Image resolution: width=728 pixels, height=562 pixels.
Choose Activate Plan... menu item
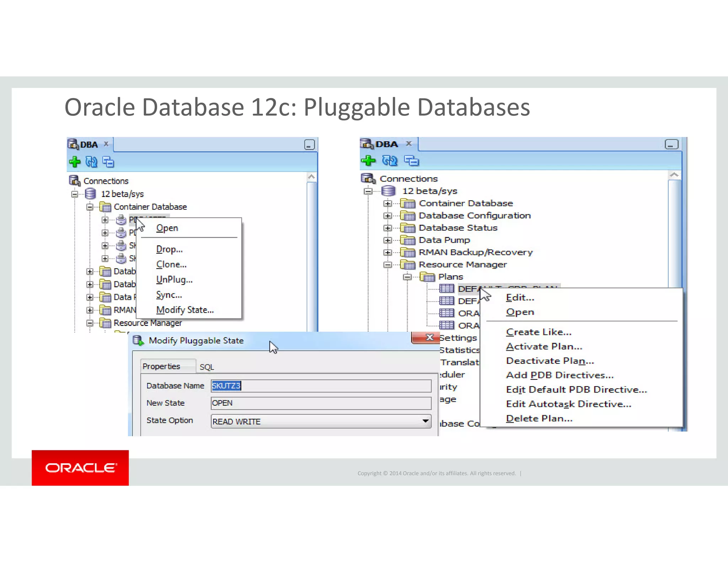pos(544,346)
